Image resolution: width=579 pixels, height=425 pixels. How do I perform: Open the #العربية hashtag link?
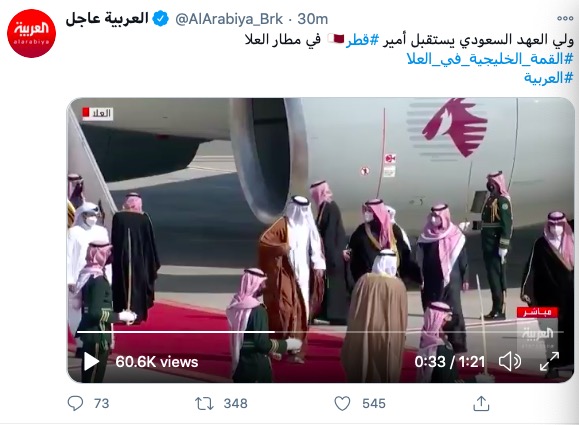click(549, 78)
